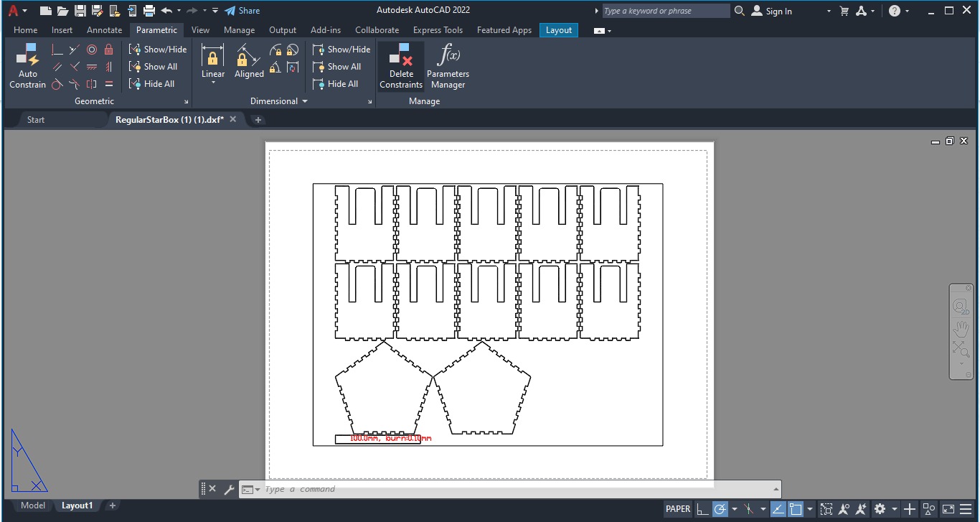Toggle Ortho mode in status bar

point(703,509)
